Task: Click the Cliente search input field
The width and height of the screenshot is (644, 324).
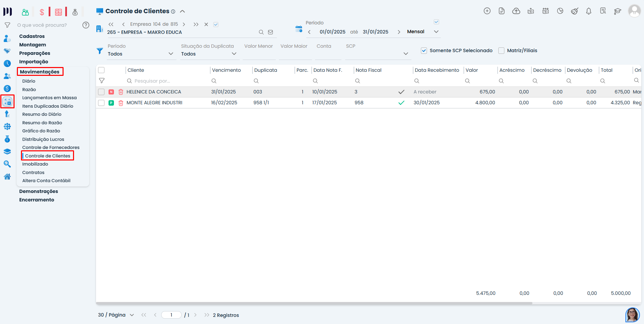Action: (167, 81)
